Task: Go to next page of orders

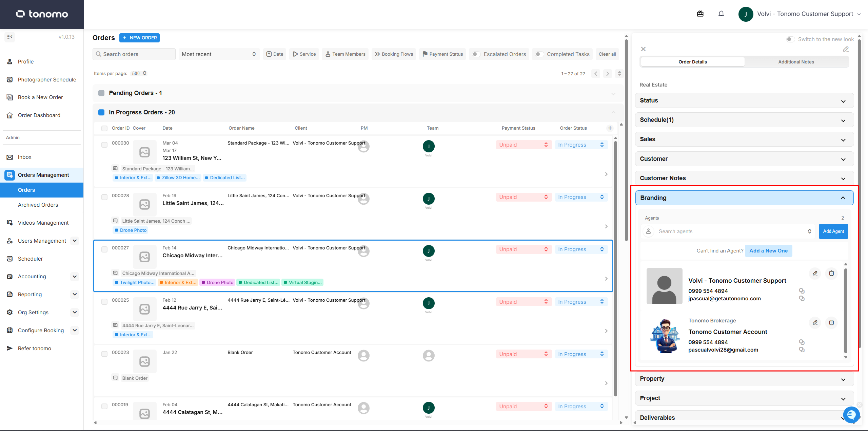Action: 608,74
